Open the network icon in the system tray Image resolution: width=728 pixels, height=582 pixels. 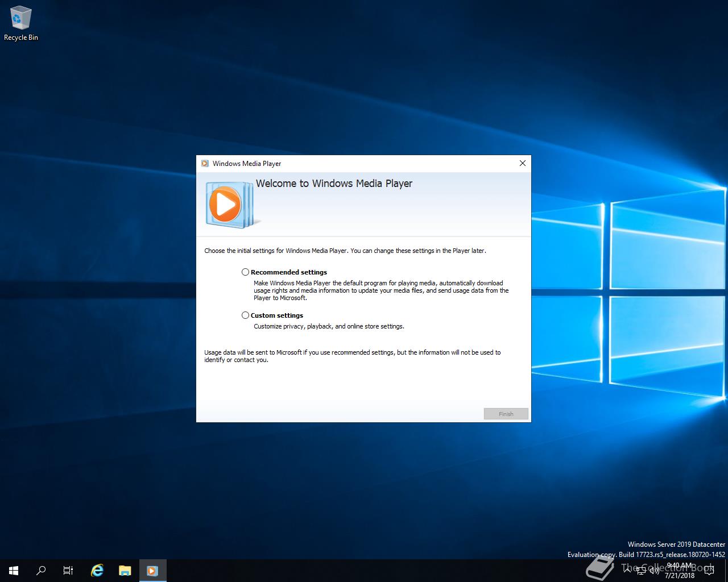click(x=642, y=571)
